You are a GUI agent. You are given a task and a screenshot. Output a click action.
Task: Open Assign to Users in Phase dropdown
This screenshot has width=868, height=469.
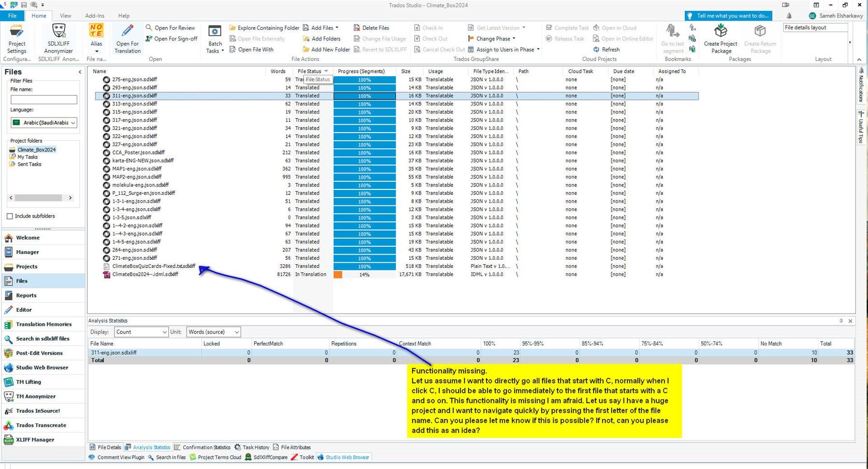(x=504, y=50)
